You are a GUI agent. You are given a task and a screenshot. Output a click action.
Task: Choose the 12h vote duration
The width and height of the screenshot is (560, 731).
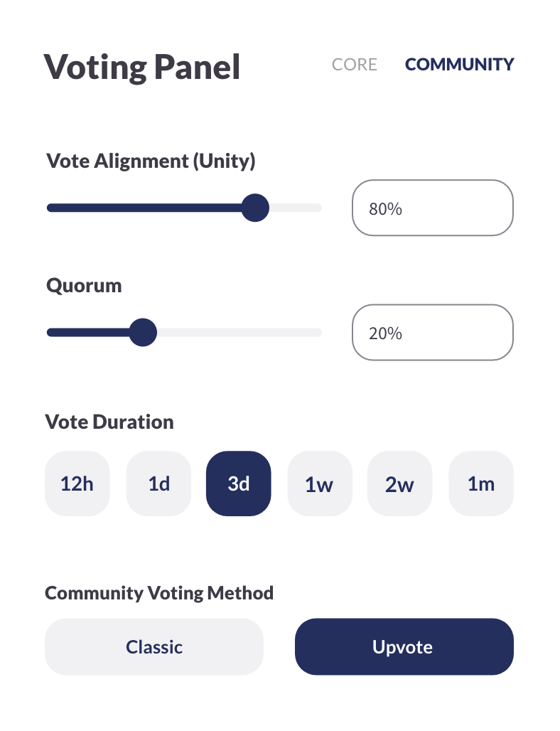coord(77,484)
